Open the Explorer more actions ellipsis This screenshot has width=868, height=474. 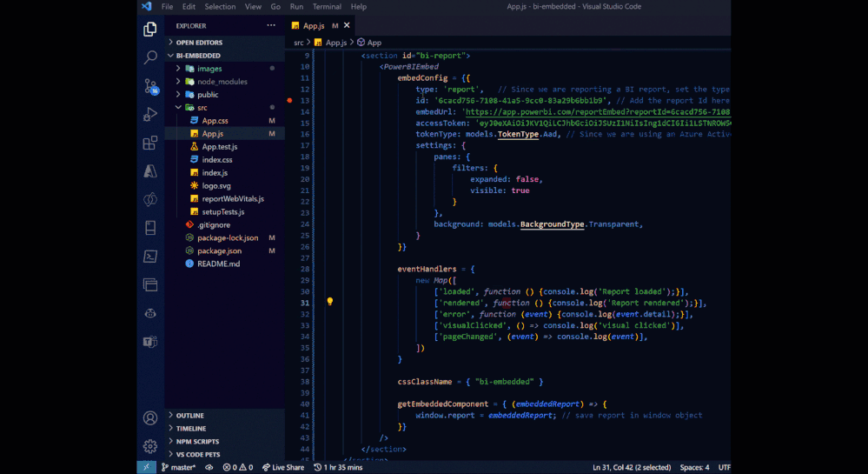[x=271, y=25]
